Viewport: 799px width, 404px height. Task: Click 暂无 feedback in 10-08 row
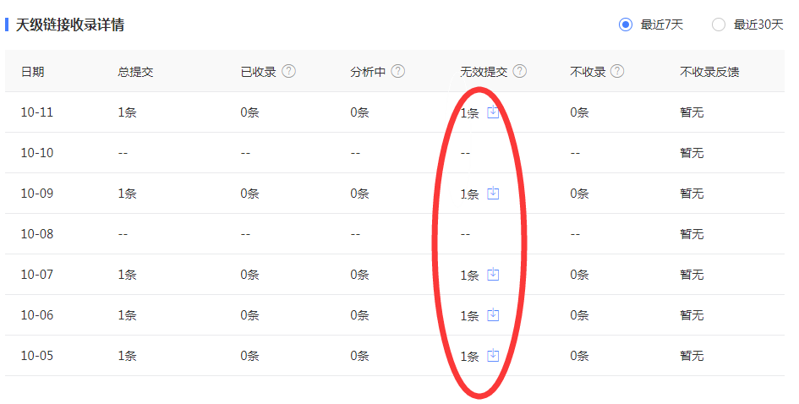(691, 234)
